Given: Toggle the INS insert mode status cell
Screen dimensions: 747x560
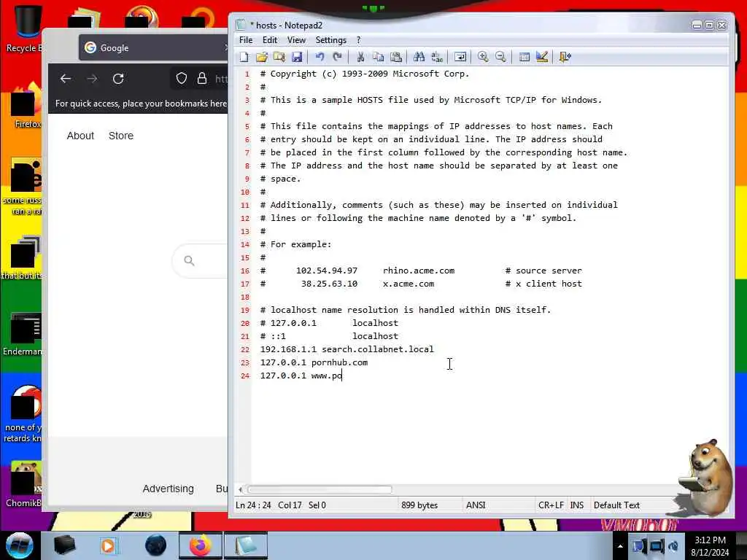Looking at the screenshot, I should [x=577, y=505].
